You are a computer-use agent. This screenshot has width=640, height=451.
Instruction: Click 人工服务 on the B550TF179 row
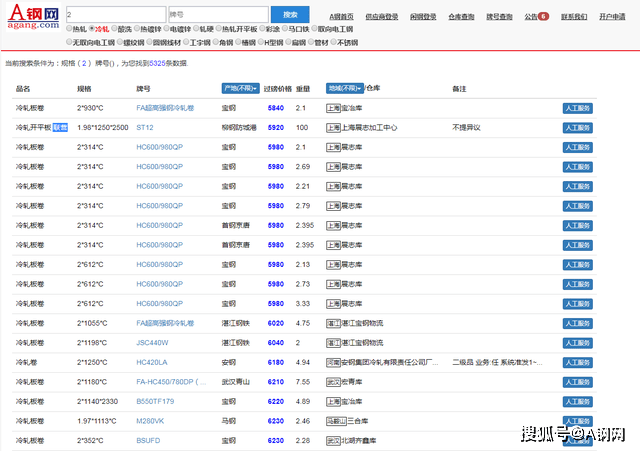[578, 402]
